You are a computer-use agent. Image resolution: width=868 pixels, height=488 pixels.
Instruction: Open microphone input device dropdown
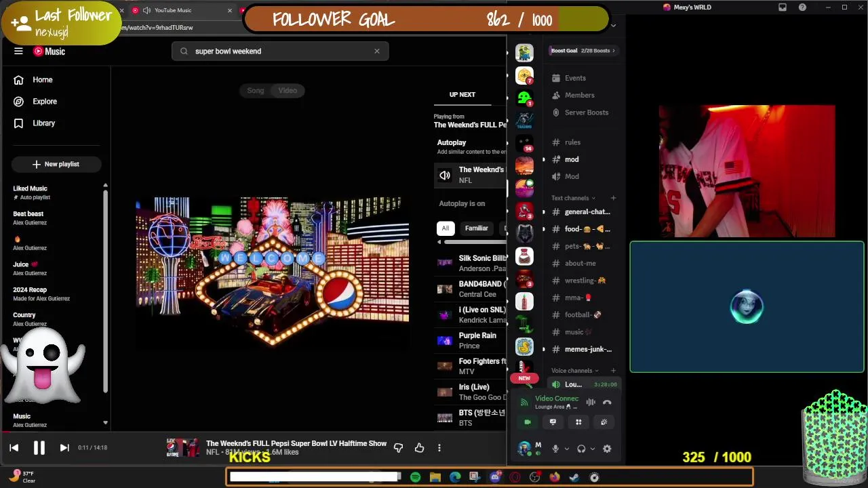click(x=567, y=449)
